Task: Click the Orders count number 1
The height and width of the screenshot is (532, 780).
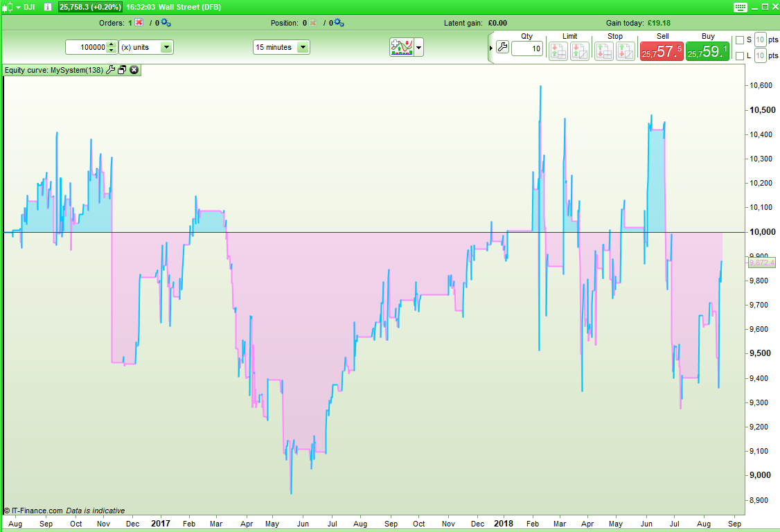Action: [130, 23]
